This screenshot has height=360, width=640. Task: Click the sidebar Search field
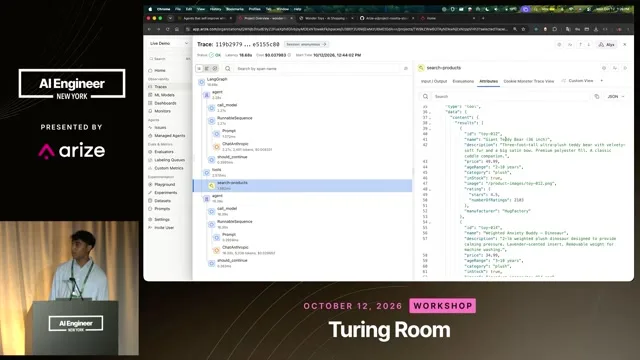[x=169, y=59]
